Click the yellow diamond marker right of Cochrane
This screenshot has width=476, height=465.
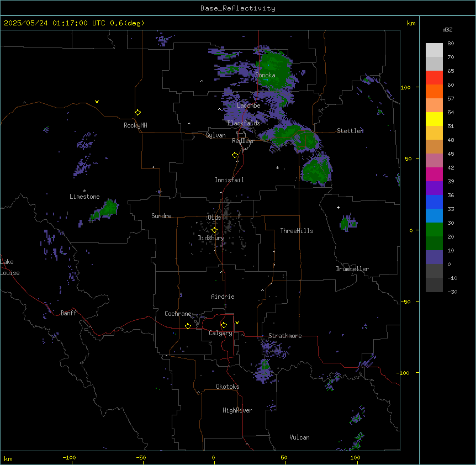[x=188, y=326]
